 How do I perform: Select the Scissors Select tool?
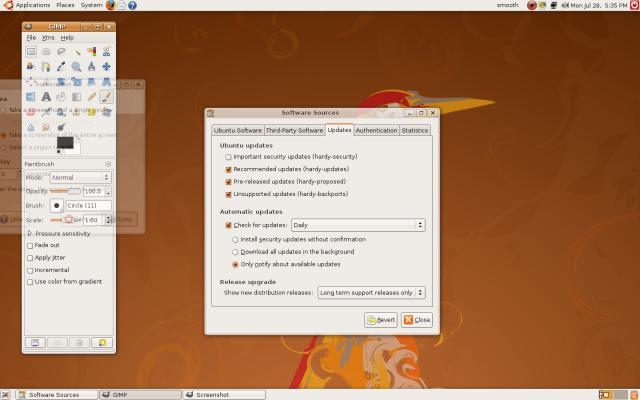pos(107,51)
